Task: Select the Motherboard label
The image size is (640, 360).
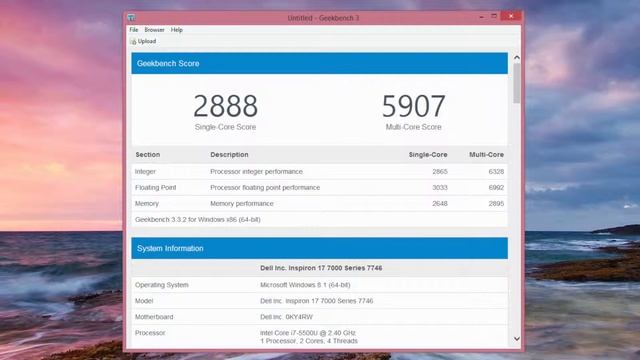Action: (x=154, y=317)
